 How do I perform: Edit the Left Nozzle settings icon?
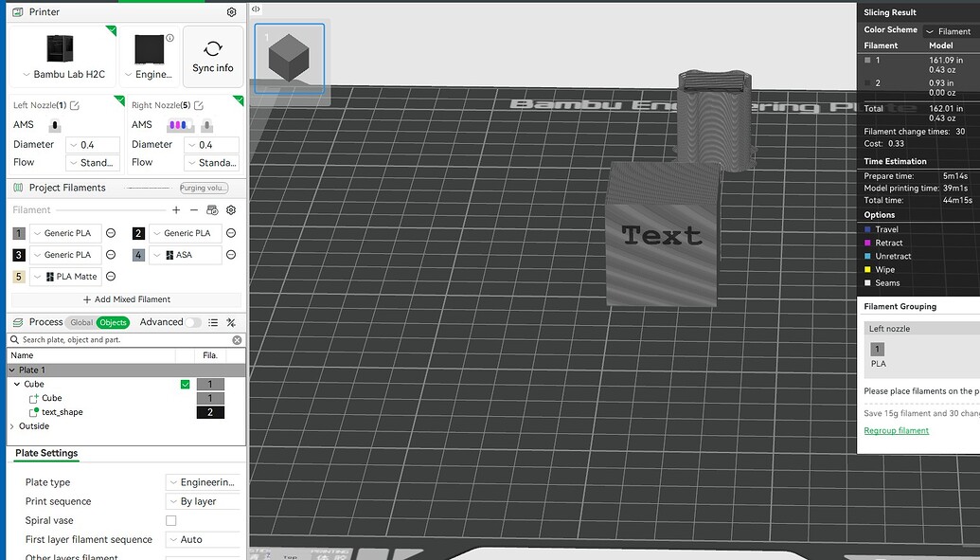[x=75, y=105]
